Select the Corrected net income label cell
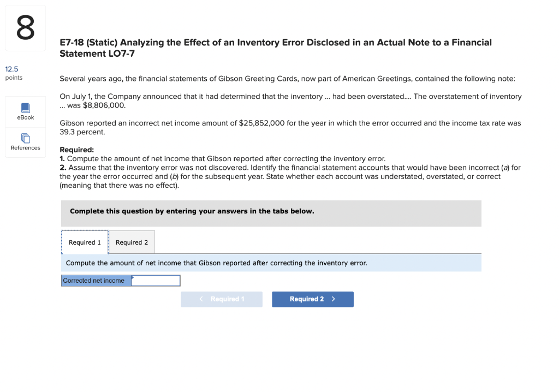Screen dimensions: 559x392 click(x=96, y=280)
